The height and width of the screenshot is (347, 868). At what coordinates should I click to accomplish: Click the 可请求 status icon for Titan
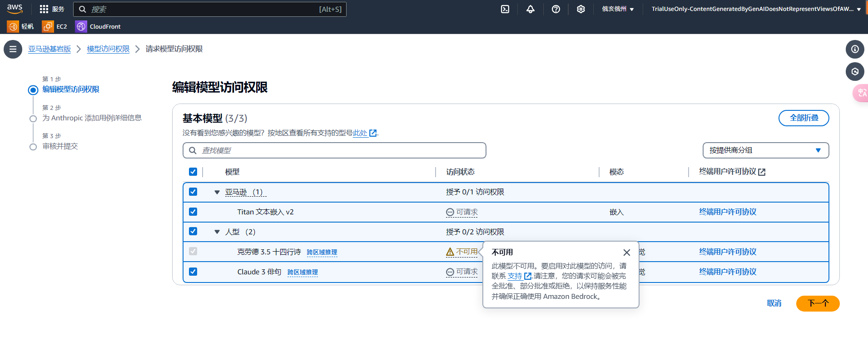click(450, 212)
